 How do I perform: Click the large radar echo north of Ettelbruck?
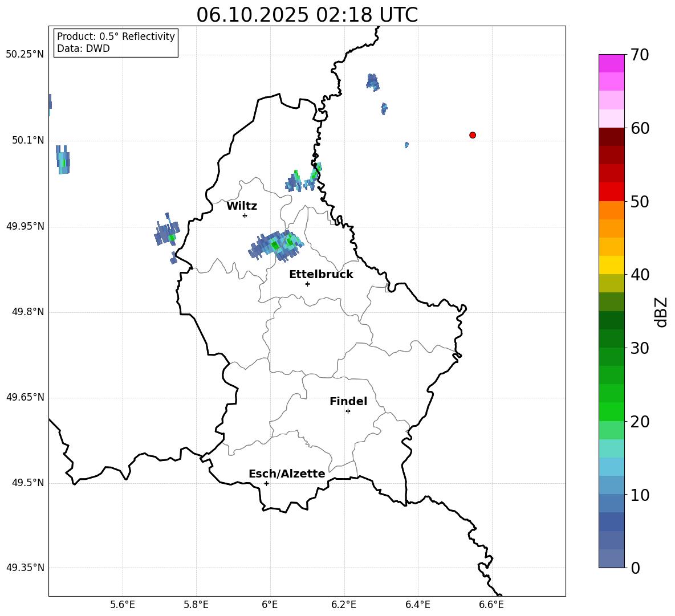[x=276, y=246]
